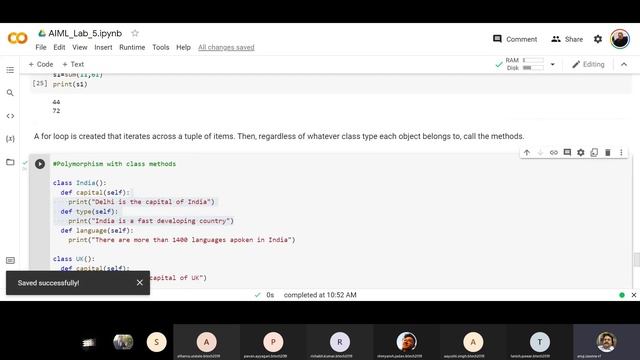
Task: Select participant R in the meeting bar
Action: (x=340, y=342)
